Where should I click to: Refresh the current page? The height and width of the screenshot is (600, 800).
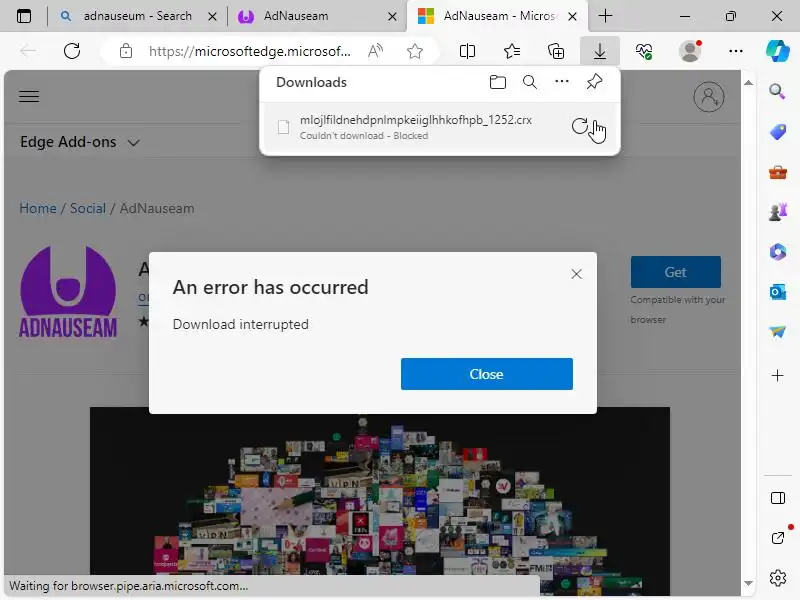[72, 51]
